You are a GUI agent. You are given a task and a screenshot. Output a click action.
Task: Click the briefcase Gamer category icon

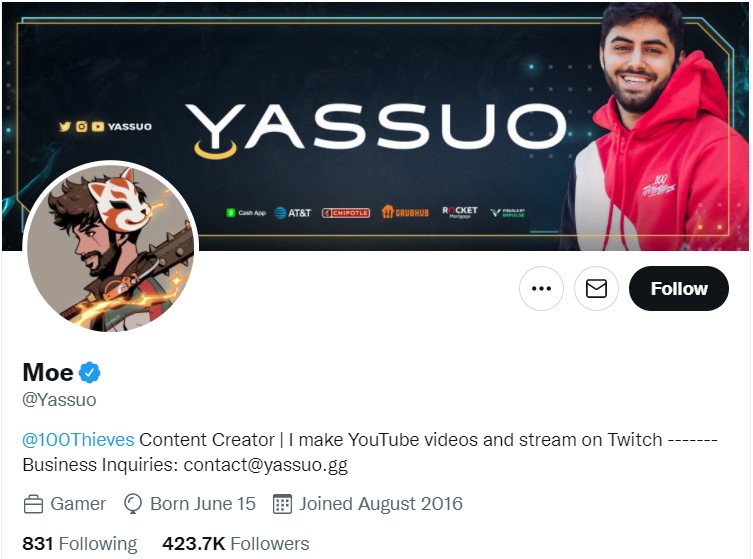(34, 504)
